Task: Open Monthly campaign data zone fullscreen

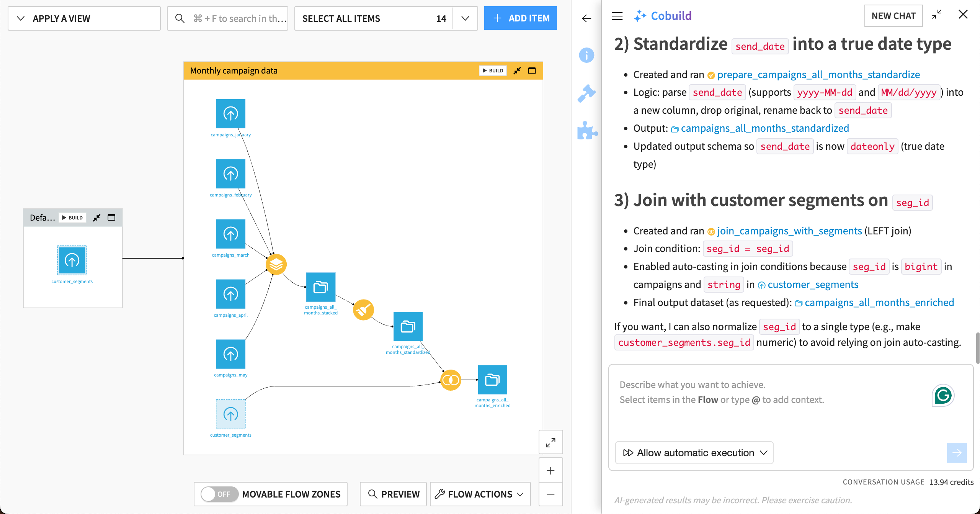Action: (532, 71)
